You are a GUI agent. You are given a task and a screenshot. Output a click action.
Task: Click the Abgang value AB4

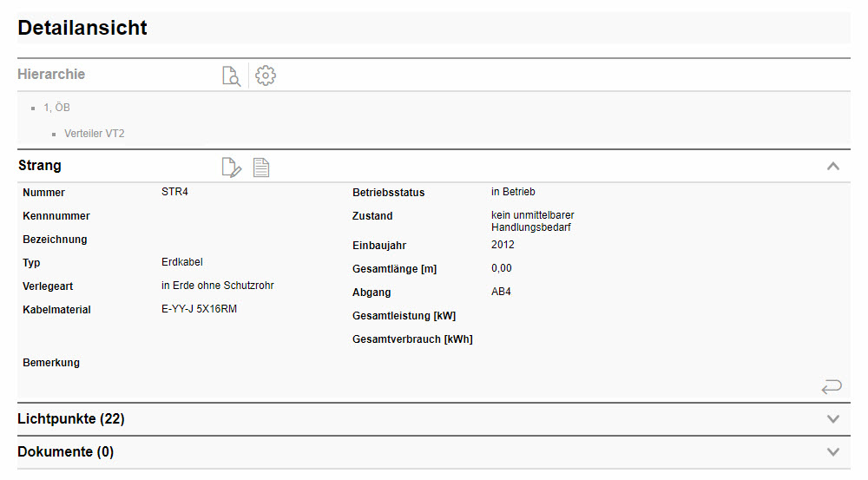click(x=501, y=292)
